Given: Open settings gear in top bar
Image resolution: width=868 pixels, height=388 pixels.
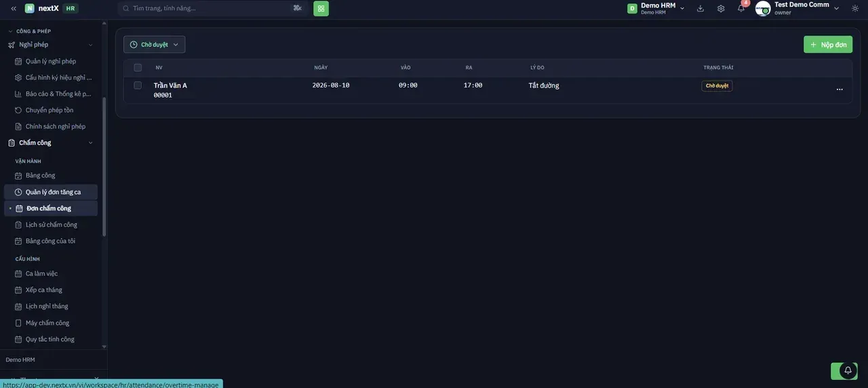Looking at the screenshot, I should coord(721,8).
